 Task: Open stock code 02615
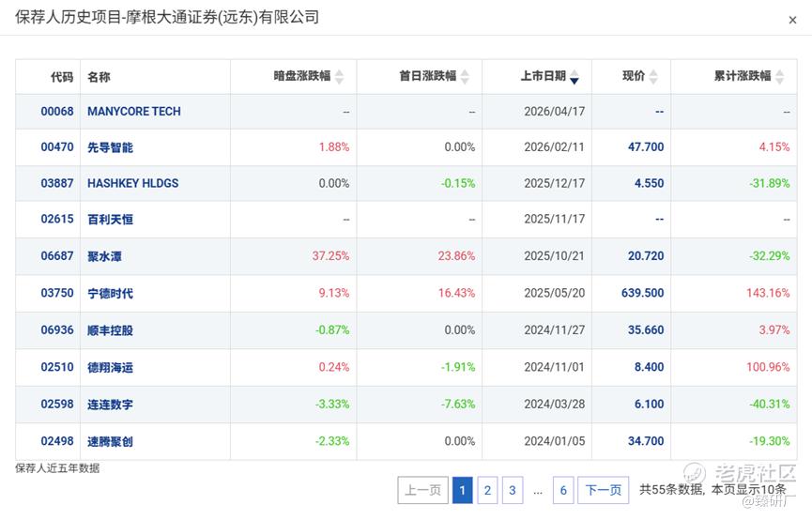pos(57,219)
